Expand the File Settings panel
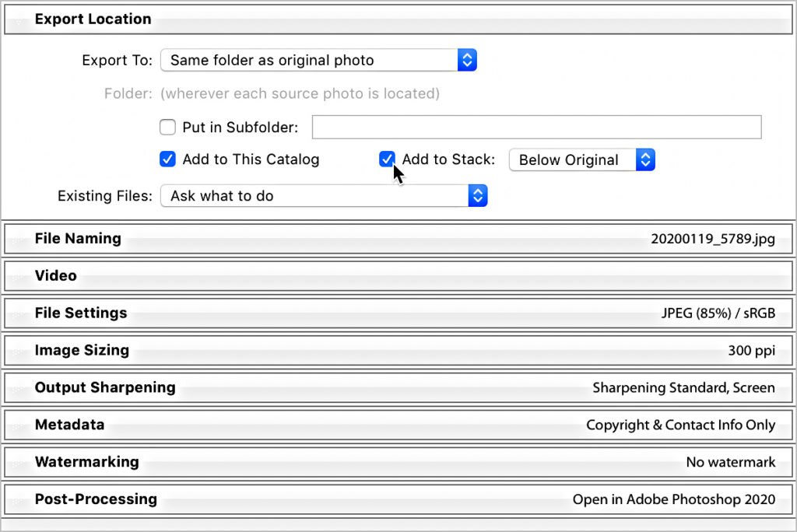The image size is (797, 532). [398, 313]
